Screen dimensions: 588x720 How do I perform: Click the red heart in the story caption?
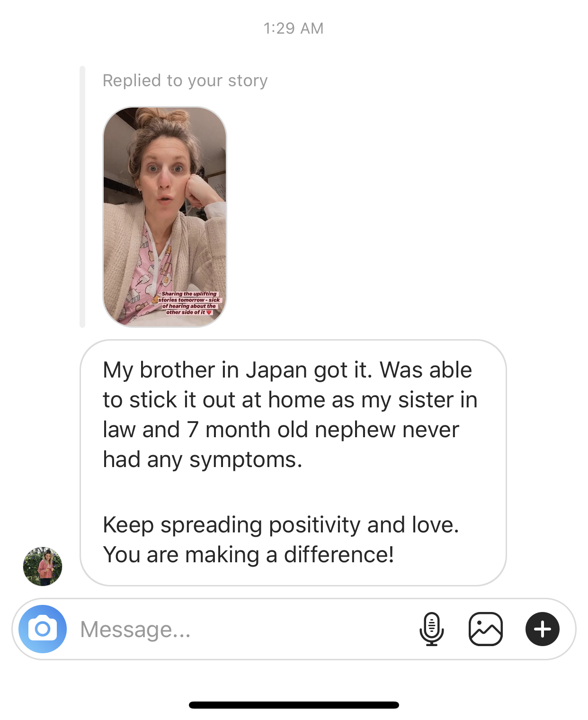tap(209, 312)
